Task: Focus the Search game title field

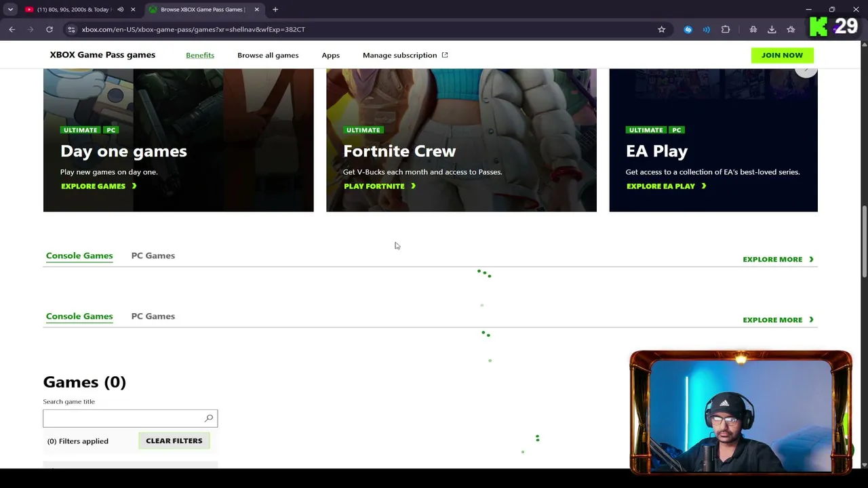Action: point(130,418)
